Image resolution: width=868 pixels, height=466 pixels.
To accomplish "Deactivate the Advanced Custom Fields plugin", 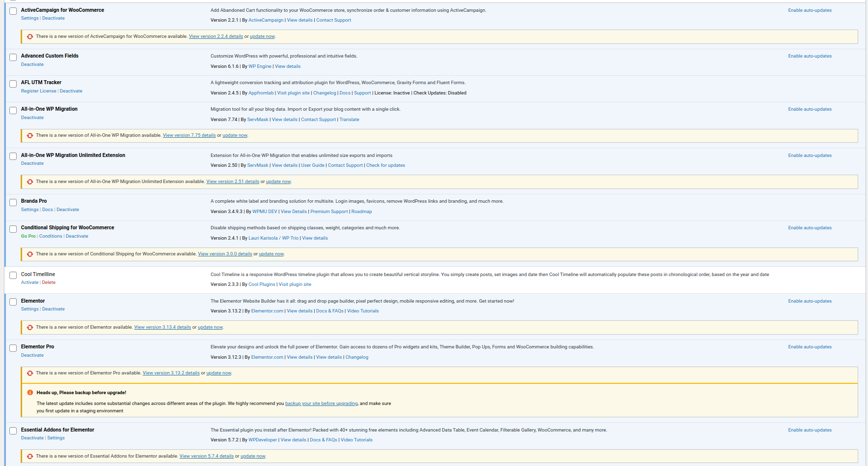I will click(32, 64).
